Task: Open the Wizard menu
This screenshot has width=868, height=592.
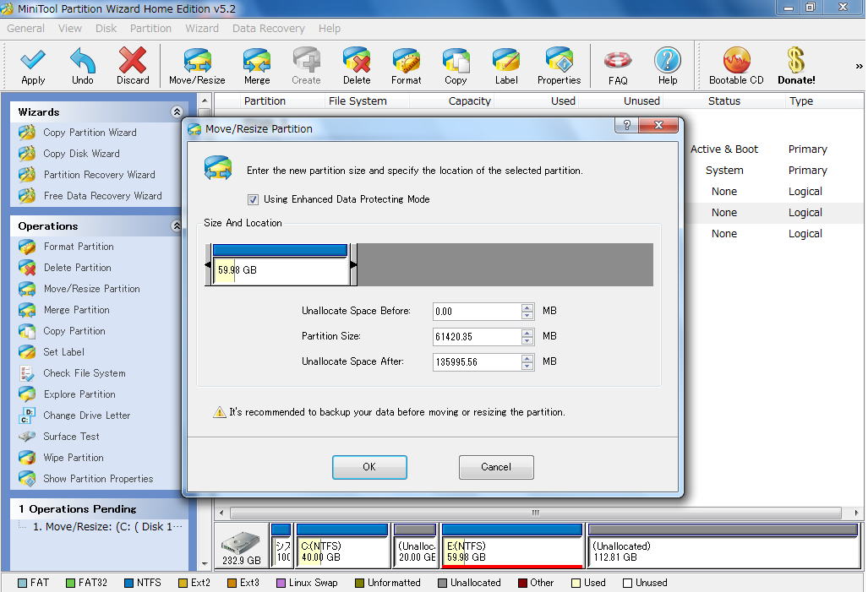Action: point(201,28)
